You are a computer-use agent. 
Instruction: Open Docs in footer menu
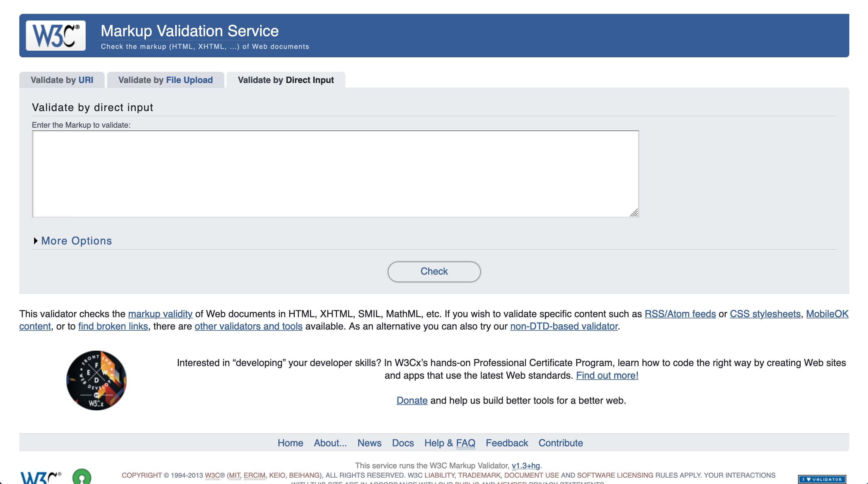[403, 443]
